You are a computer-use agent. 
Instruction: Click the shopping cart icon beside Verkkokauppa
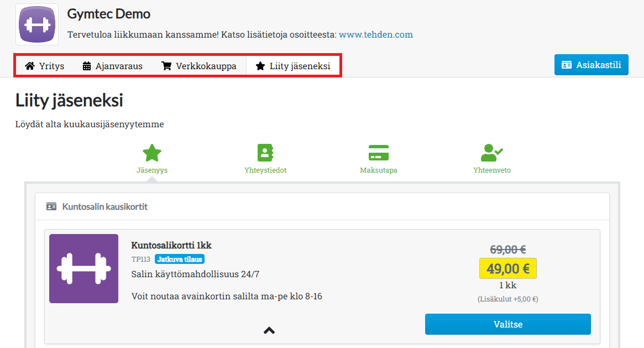click(x=166, y=66)
